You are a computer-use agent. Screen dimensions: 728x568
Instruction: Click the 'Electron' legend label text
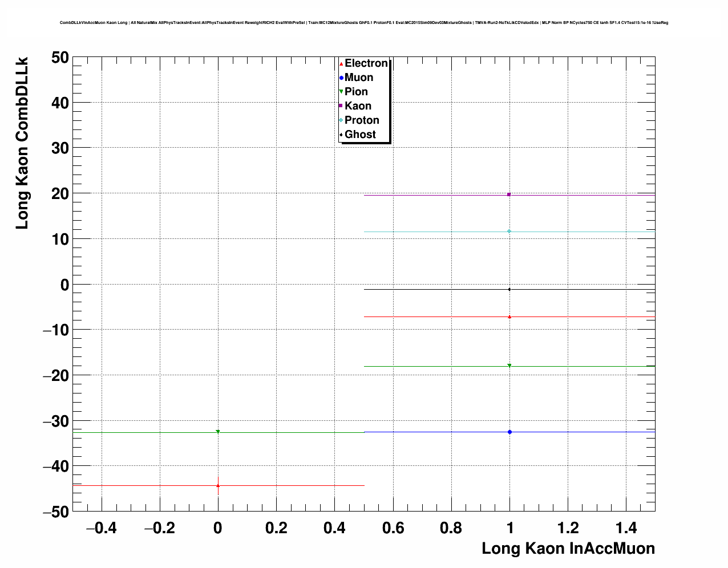[366, 63]
